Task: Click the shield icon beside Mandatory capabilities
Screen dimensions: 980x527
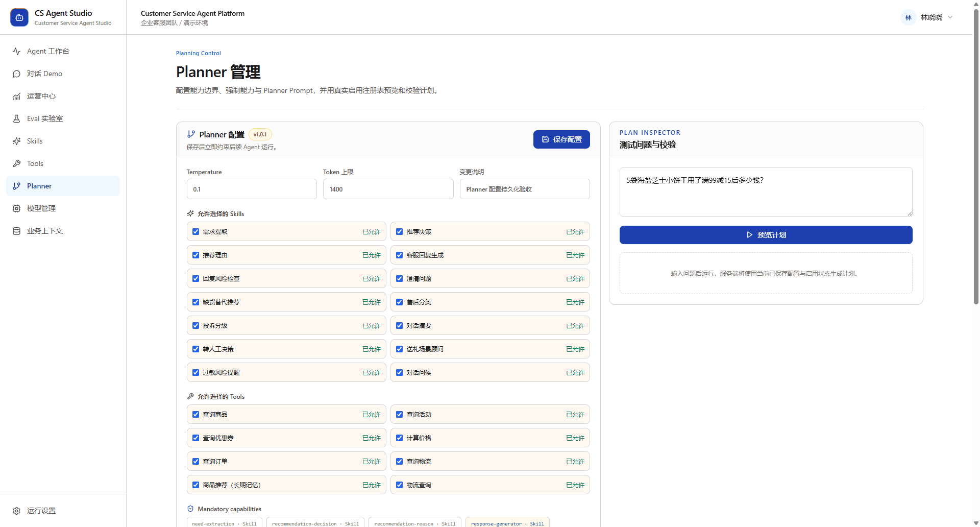Action: [x=190, y=509]
